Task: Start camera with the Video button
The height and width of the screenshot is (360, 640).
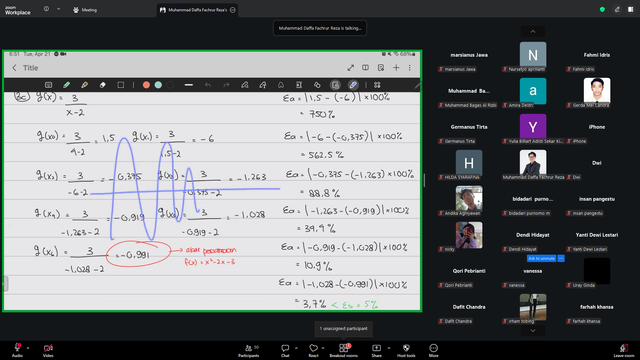Action: click(48, 350)
